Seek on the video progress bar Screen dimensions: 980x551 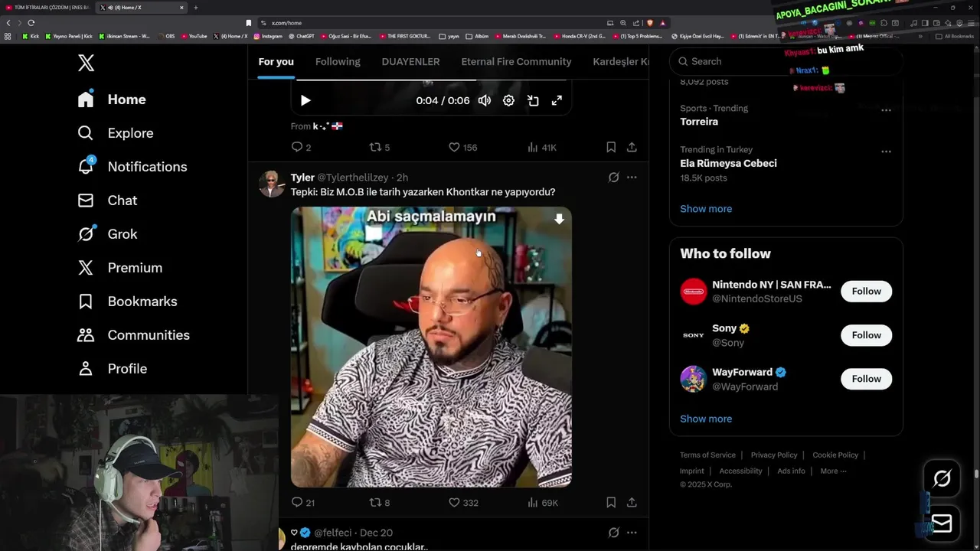tap(431, 80)
